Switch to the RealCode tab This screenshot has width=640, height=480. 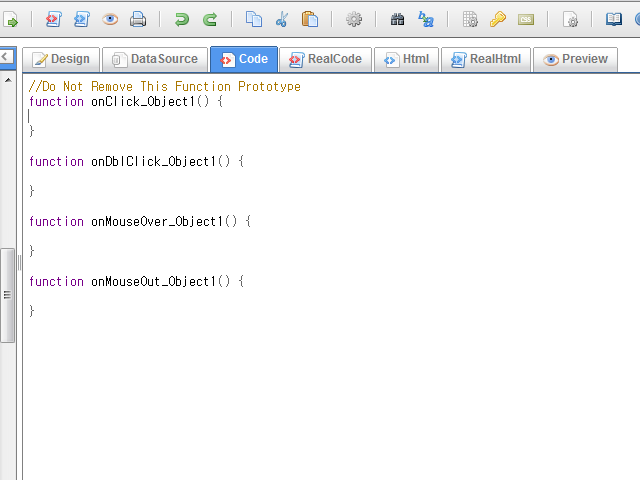pyautogui.click(x=325, y=59)
